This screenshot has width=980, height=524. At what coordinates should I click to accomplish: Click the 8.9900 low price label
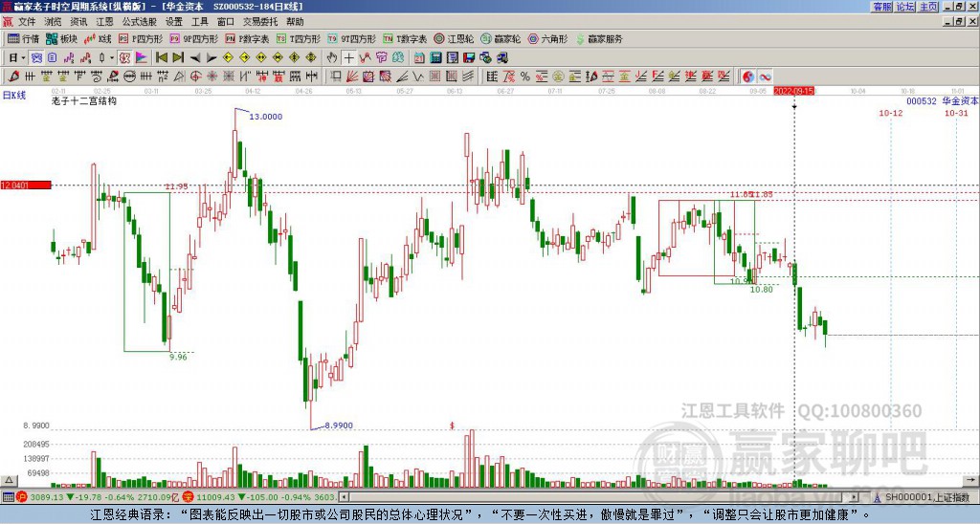coord(339,426)
